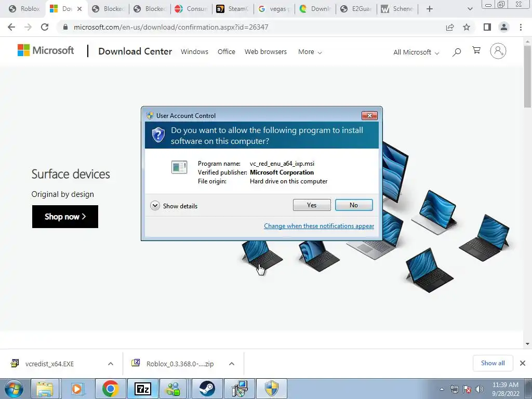Bookmark this page with the star icon

467,27
